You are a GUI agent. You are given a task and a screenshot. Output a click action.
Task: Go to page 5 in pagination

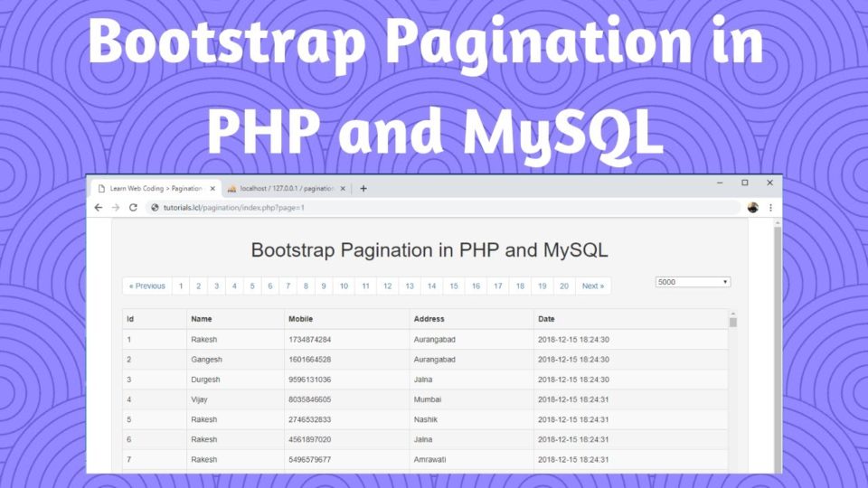(252, 286)
